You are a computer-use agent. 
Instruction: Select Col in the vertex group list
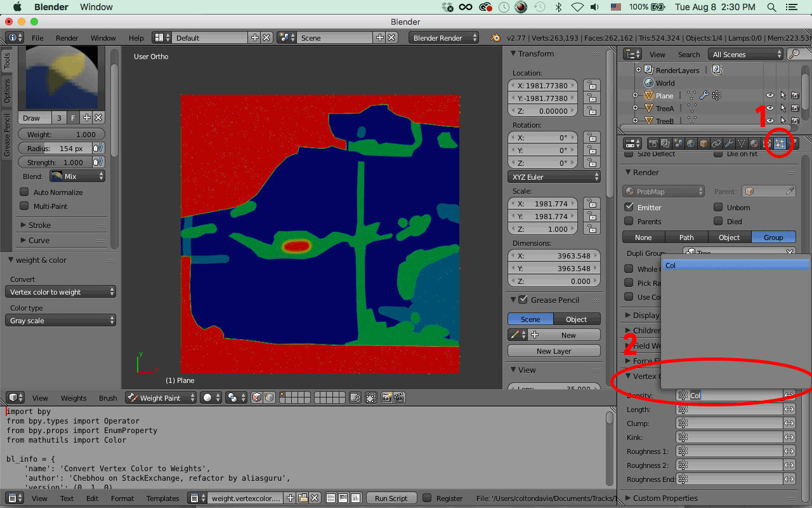(x=736, y=265)
